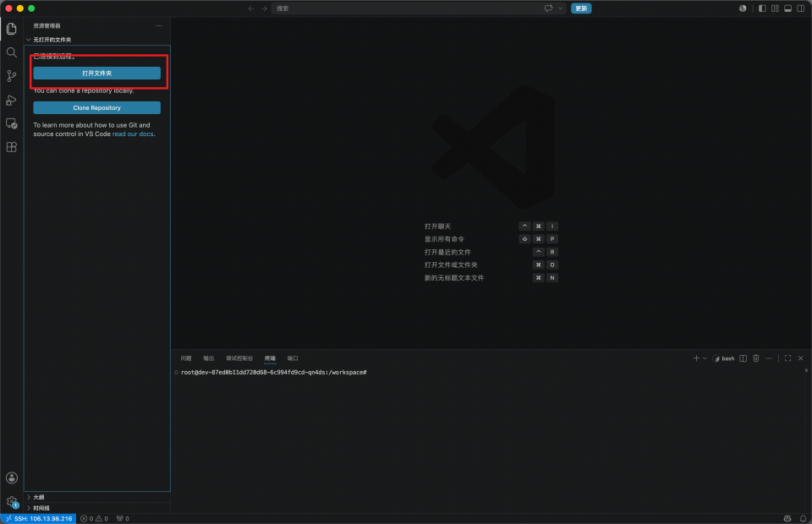Screen dimensions: 812x524
Task: Click the Copilot status icon in title bar
Action: coord(743,8)
